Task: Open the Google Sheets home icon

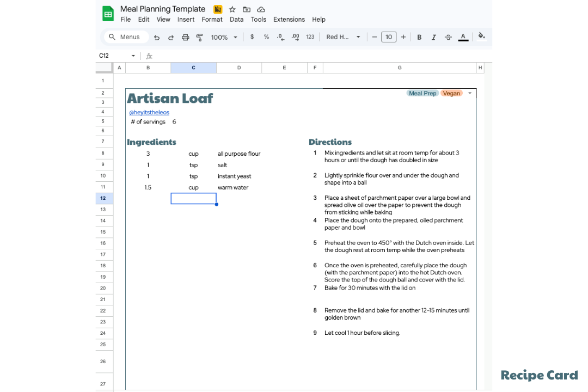Action: click(x=108, y=14)
